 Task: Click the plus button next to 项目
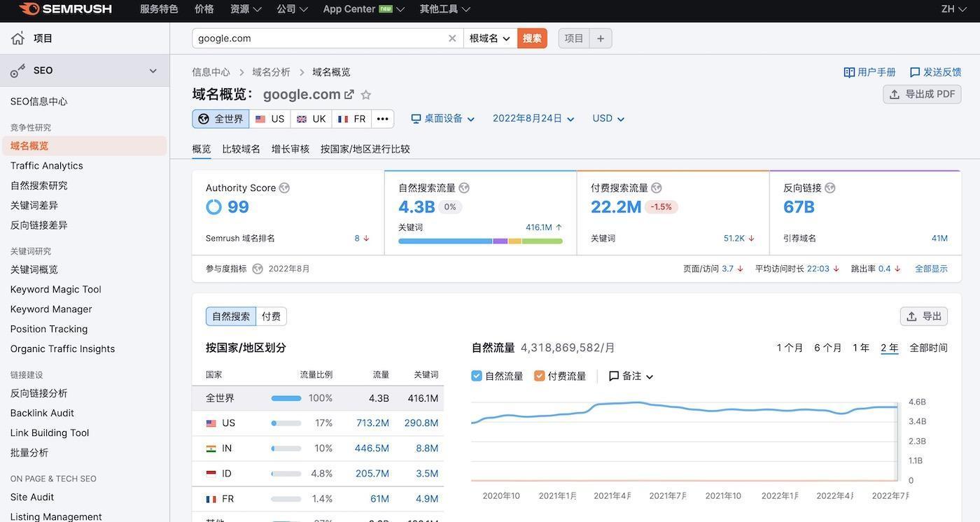(601, 38)
